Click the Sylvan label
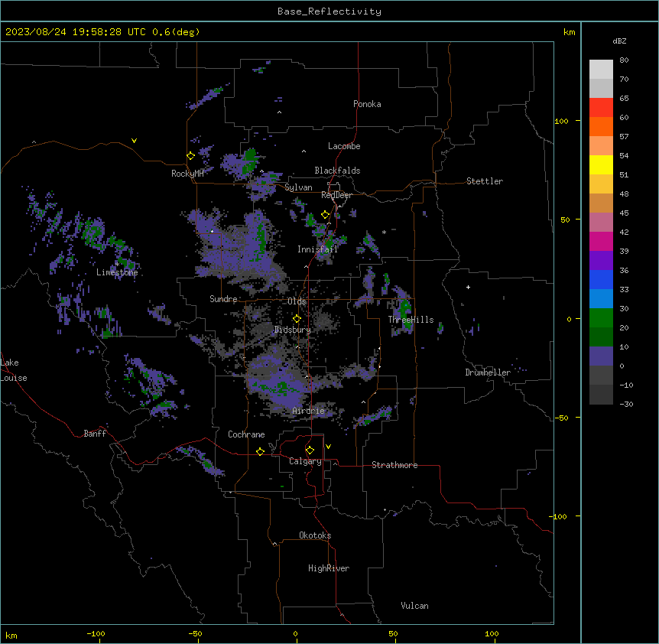The width and height of the screenshot is (659, 644). (x=298, y=187)
